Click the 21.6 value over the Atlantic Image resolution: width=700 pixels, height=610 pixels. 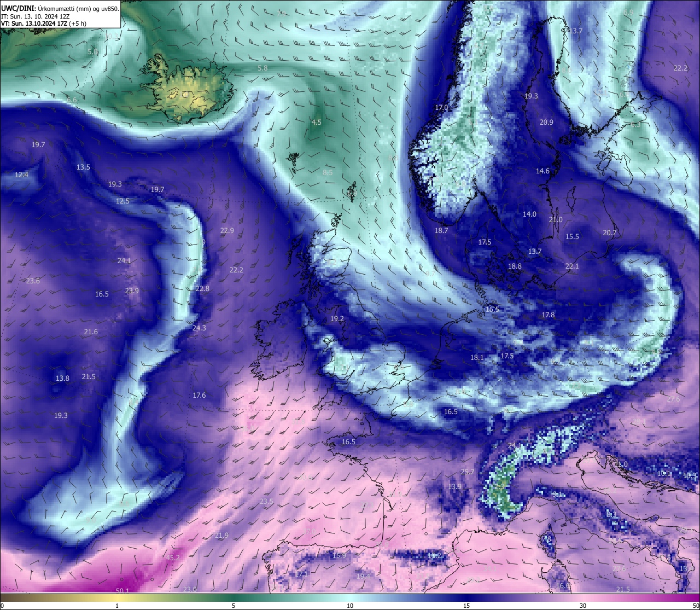pyautogui.click(x=91, y=332)
